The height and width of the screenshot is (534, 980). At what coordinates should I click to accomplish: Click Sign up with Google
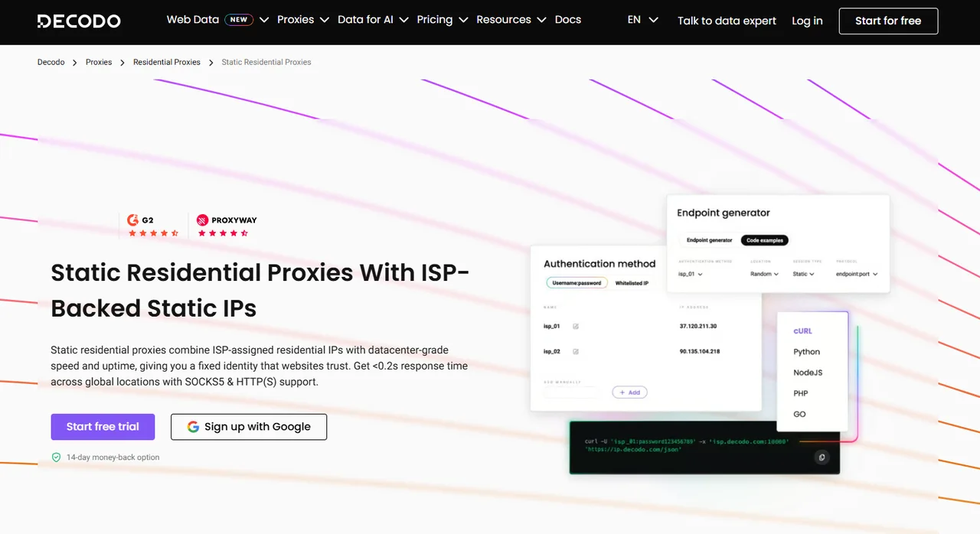tap(249, 427)
